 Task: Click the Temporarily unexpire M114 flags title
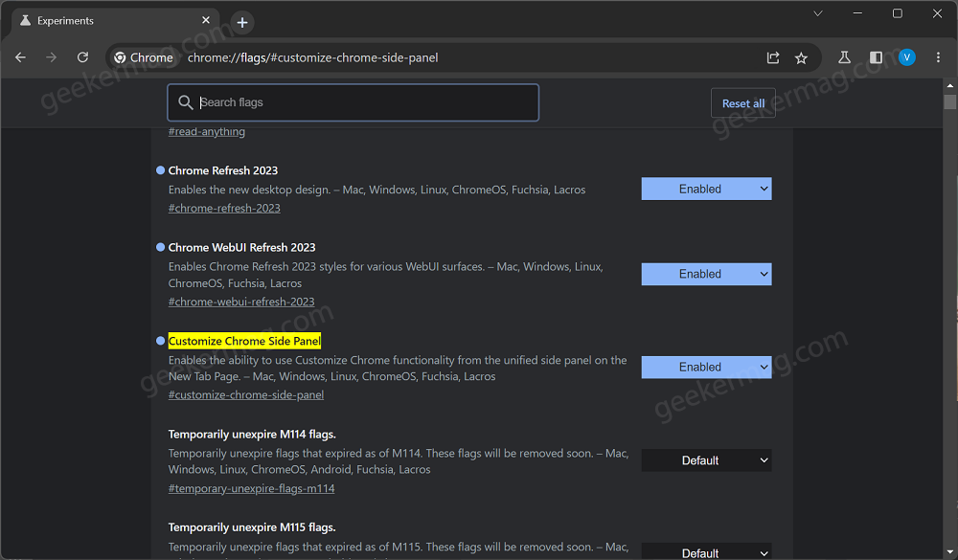[252, 435]
